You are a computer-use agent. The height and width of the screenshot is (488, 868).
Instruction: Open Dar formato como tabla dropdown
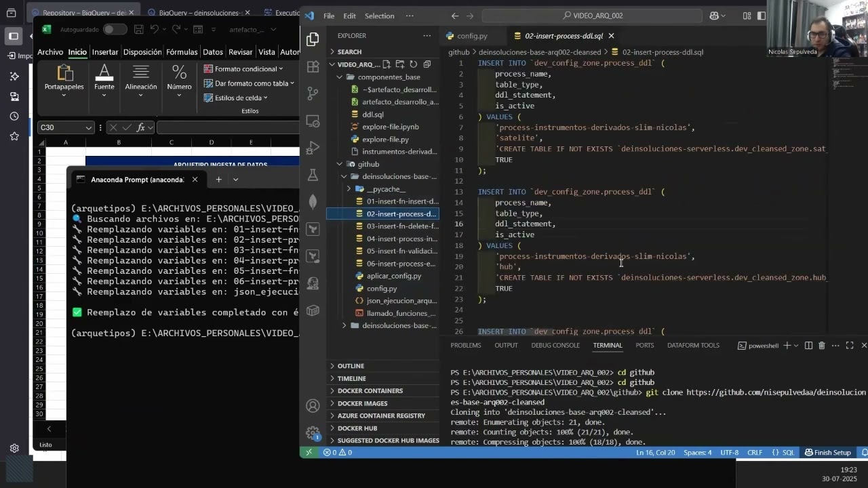coord(249,83)
